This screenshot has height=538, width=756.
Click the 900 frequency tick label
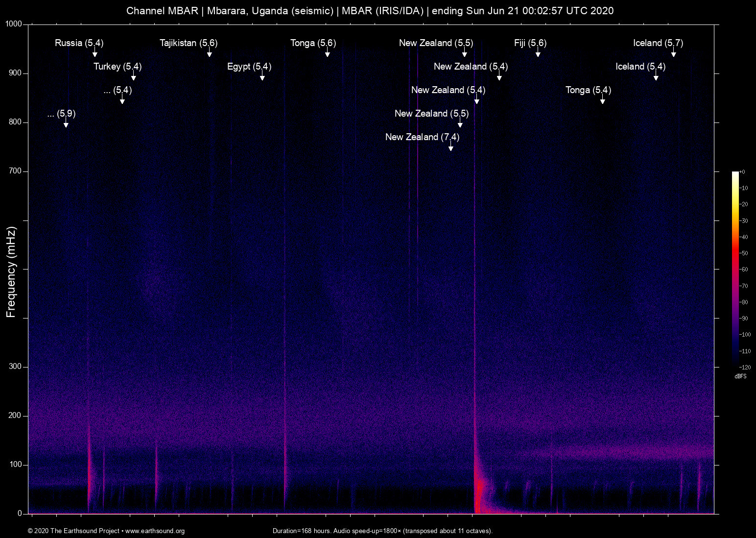15,73
